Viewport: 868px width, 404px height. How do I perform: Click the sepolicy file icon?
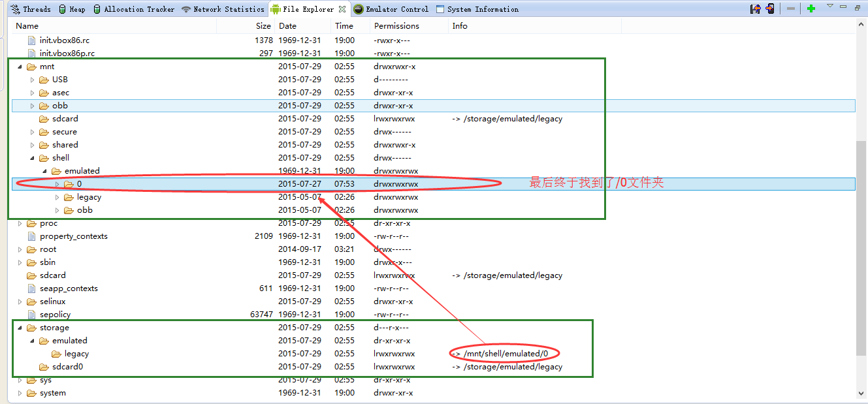click(31, 315)
